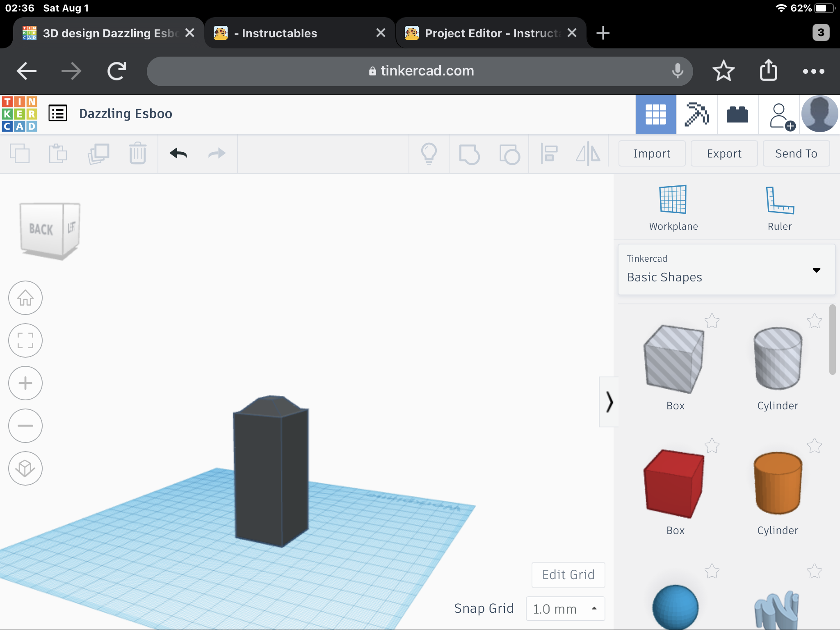Open a new browser tab
Image resolution: width=840 pixels, height=630 pixels.
[603, 33]
